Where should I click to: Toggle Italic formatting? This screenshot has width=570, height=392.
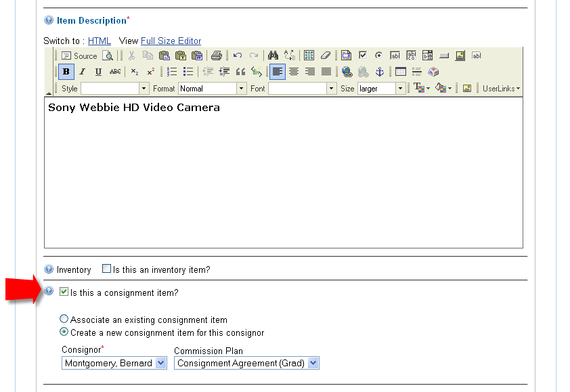tap(83, 72)
